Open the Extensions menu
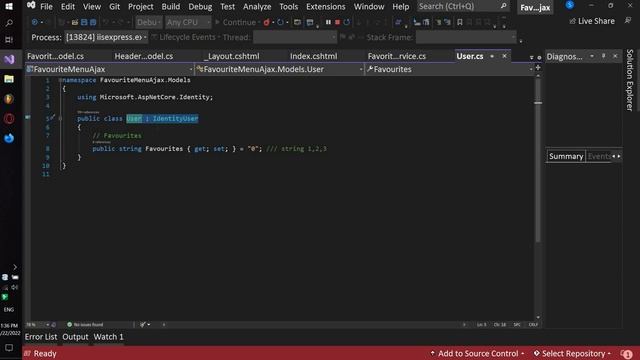The image size is (640, 360). click(x=326, y=7)
